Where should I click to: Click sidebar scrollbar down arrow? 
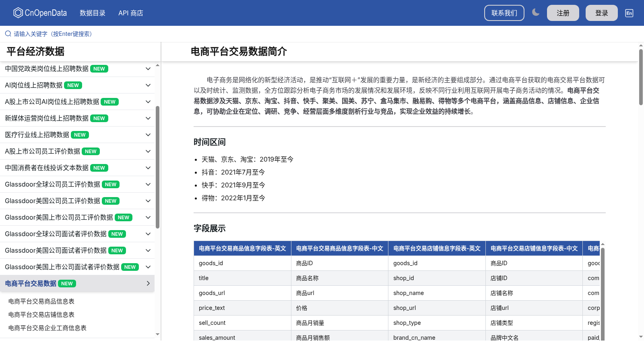click(x=158, y=334)
